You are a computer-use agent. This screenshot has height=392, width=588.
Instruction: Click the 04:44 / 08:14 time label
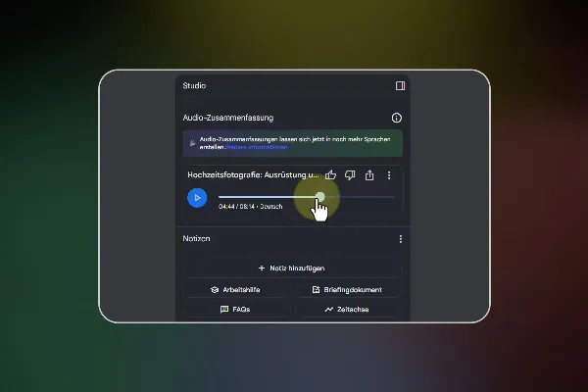[x=236, y=207]
